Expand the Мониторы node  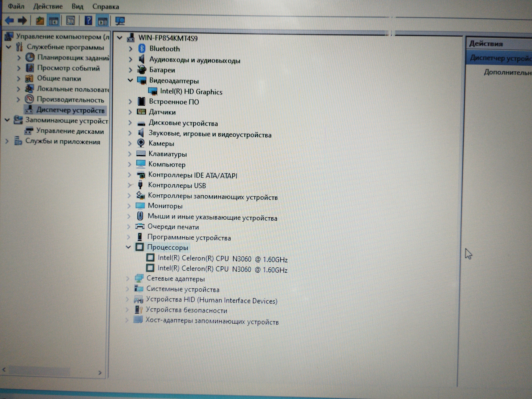coord(129,206)
